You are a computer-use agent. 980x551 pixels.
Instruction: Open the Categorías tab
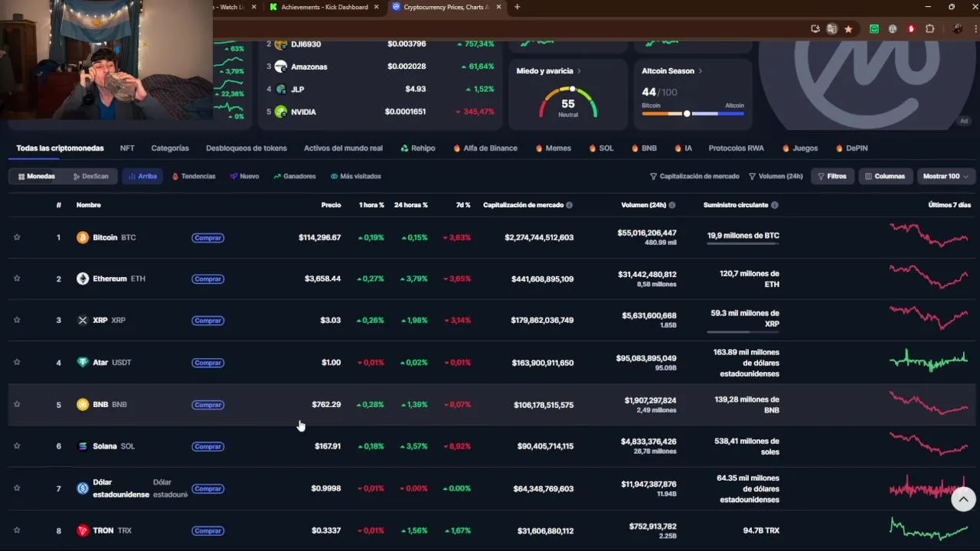[170, 148]
